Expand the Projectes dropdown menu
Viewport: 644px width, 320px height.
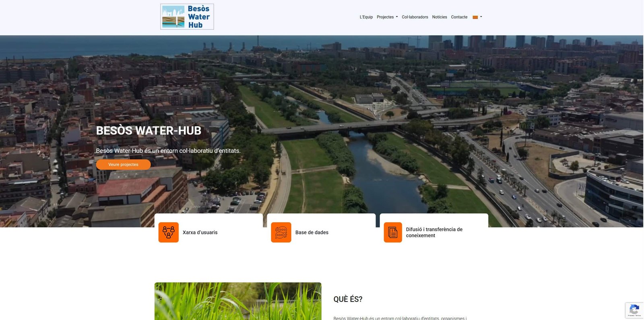pos(387,17)
